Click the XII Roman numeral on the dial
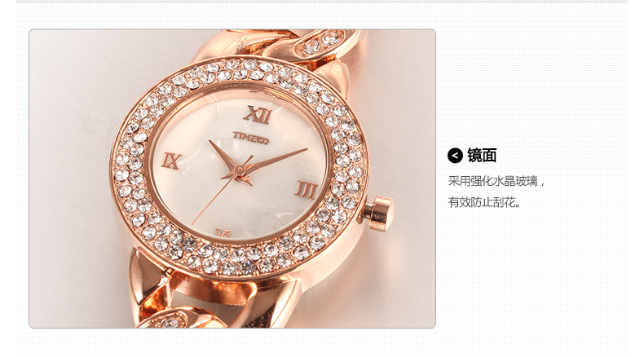 click(x=258, y=115)
